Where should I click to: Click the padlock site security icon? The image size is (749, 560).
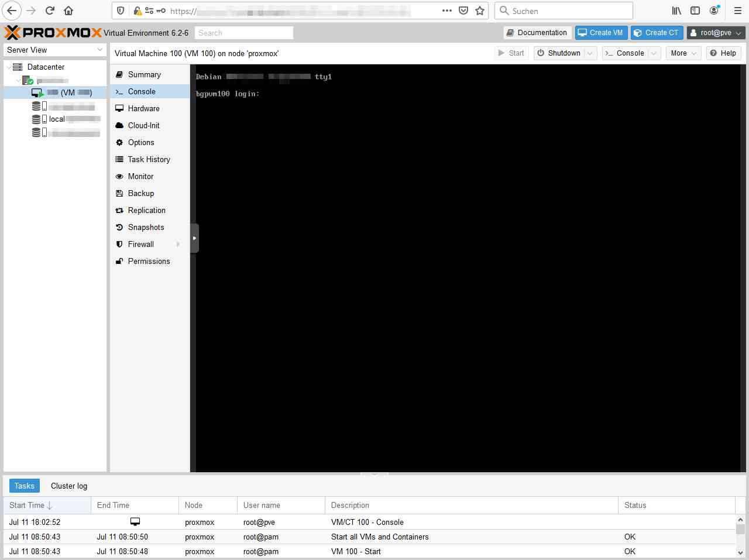tap(138, 11)
